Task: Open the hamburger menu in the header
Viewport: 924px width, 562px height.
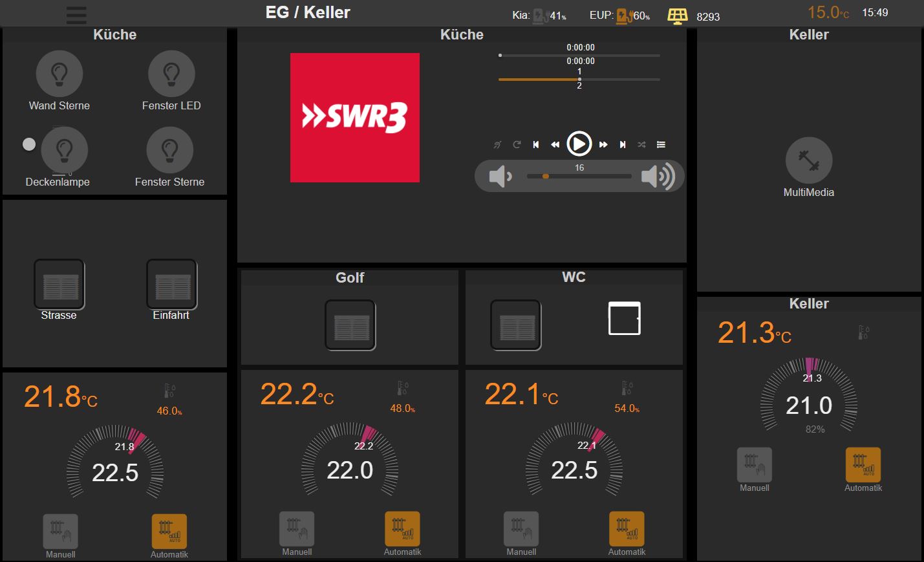Action: 76,14
